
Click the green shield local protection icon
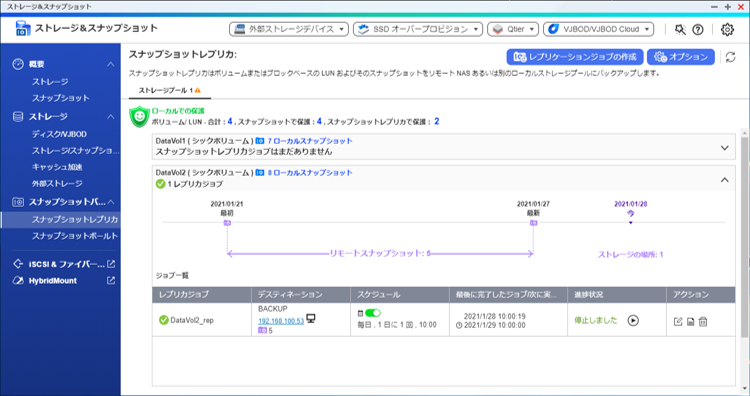click(x=139, y=117)
